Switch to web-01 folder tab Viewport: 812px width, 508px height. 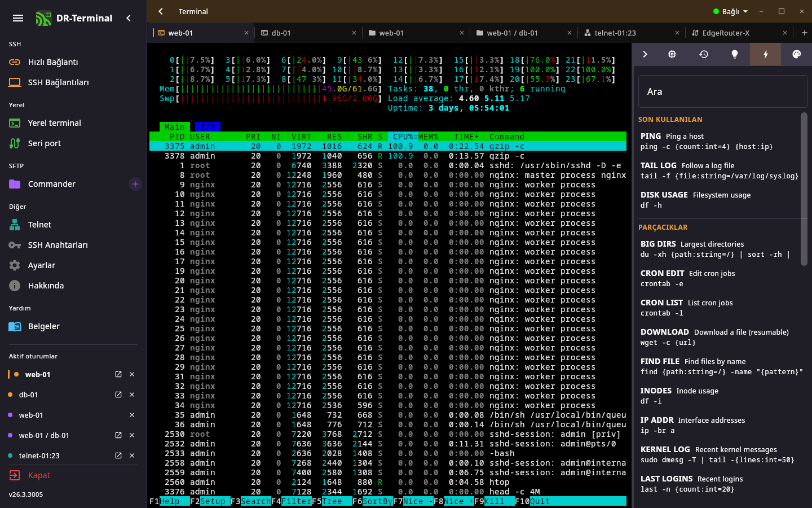click(x=416, y=33)
